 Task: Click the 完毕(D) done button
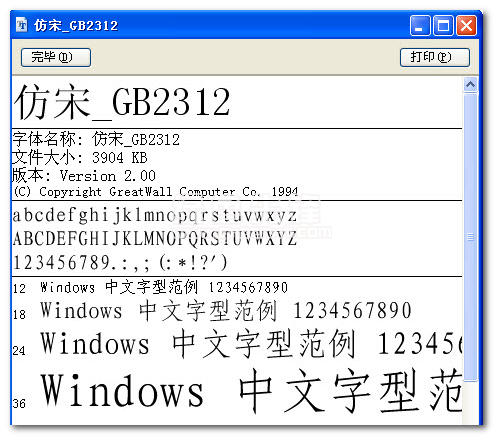[x=56, y=57]
